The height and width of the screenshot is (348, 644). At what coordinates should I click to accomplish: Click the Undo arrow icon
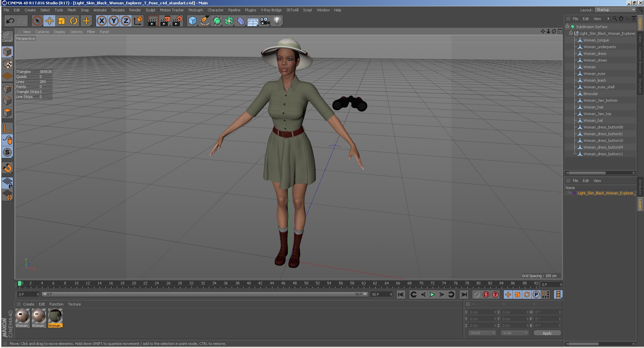10,21
